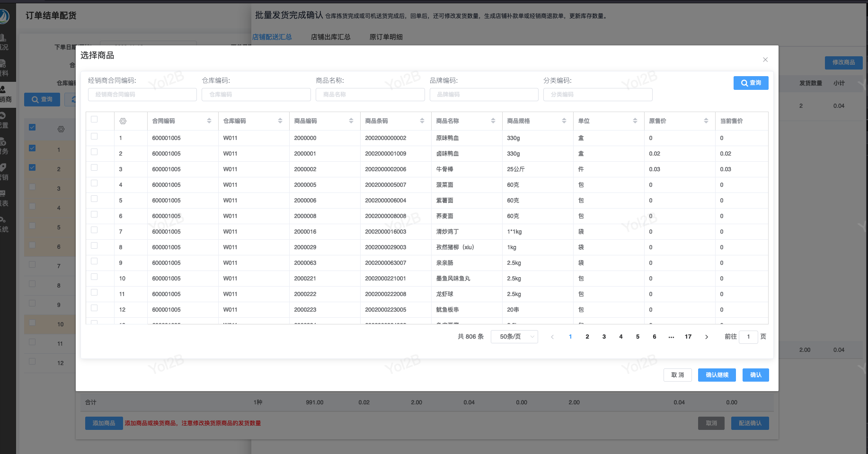Screen dimensions: 868x454
Task: Sort by 仓库编码 column arrows
Action: 280,121
